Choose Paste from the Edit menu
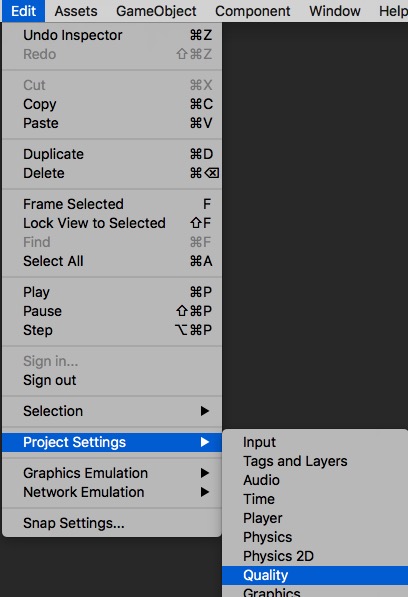The width and height of the screenshot is (408, 597). click(112, 123)
